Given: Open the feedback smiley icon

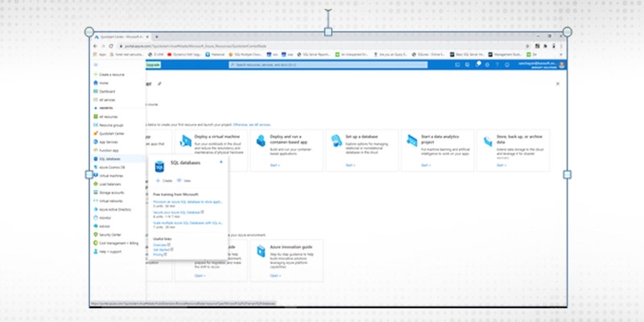Looking at the screenshot, I should pyautogui.click(x=507, y=65).
